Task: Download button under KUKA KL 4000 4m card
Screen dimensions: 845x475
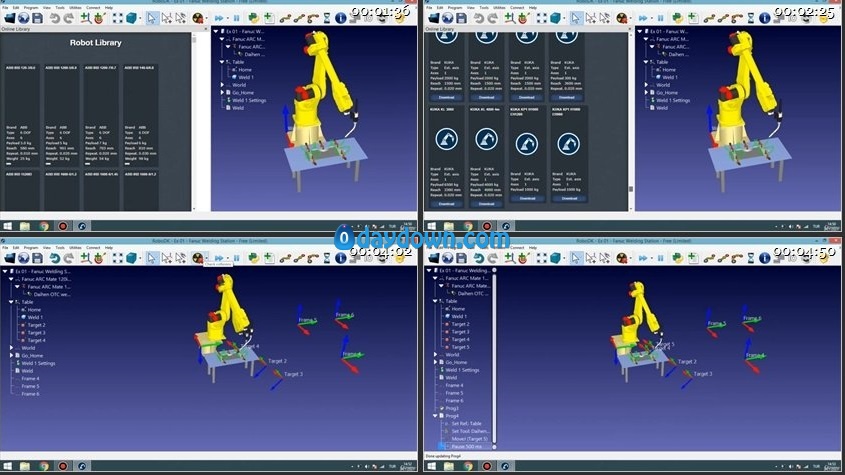Action: click(x=487, y=204)
